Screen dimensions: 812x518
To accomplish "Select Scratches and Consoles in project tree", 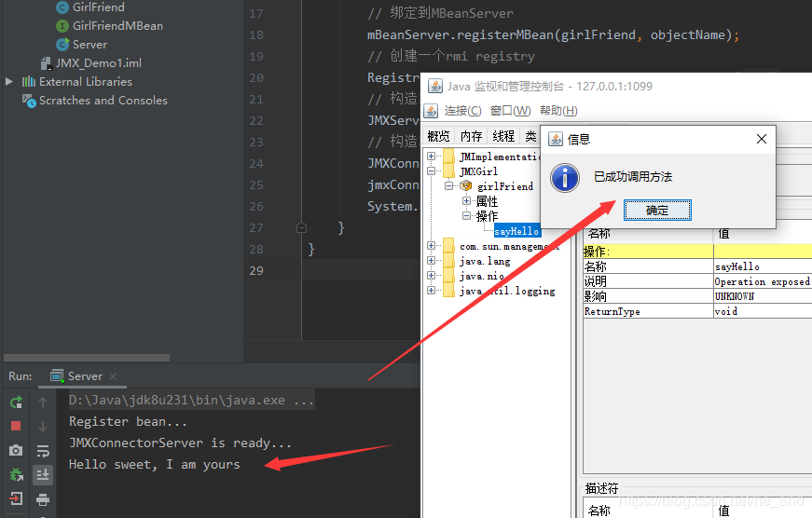I will tap(103, 101).
